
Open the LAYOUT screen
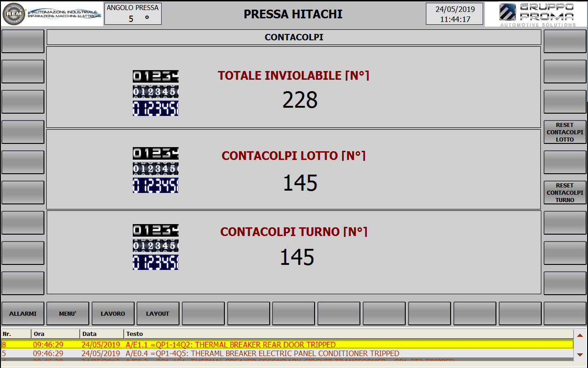[158, 313]
